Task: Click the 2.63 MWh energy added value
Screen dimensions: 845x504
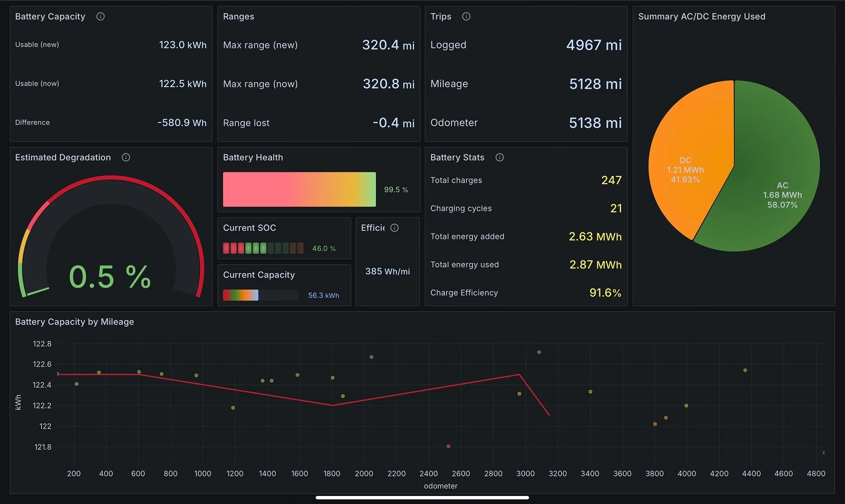Action: [x=595, y=236]
